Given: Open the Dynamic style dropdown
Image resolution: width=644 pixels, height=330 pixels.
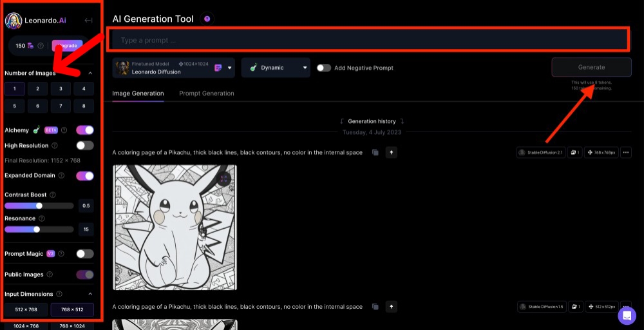Looking at the screenshot, I should point(276,68).
